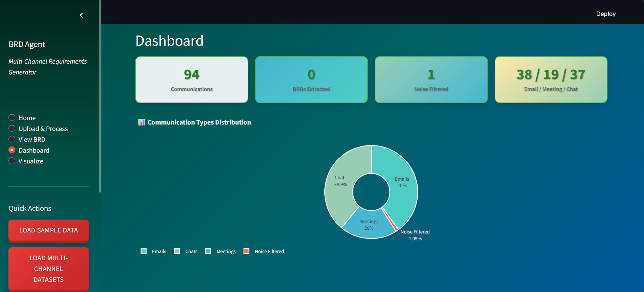Click the Meetings slice of donut chart
644x292 pixels.
pyautogui.click(x=368, y=225)
